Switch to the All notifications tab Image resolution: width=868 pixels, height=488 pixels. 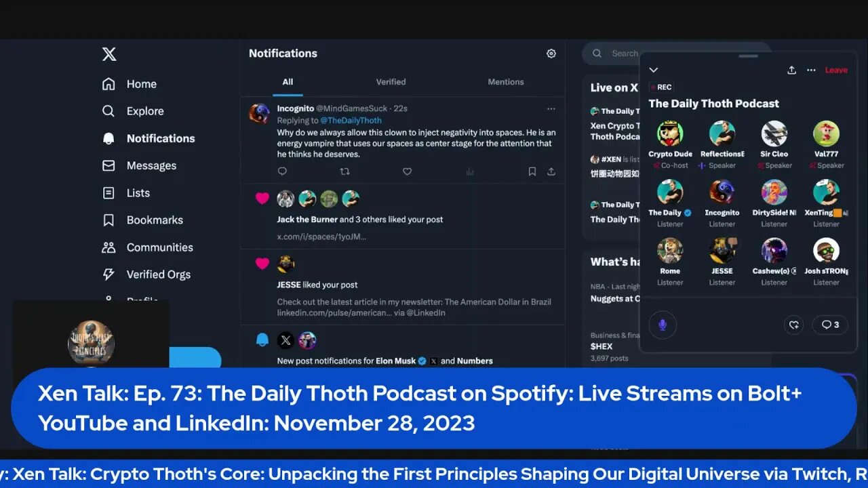coord(288,82)
